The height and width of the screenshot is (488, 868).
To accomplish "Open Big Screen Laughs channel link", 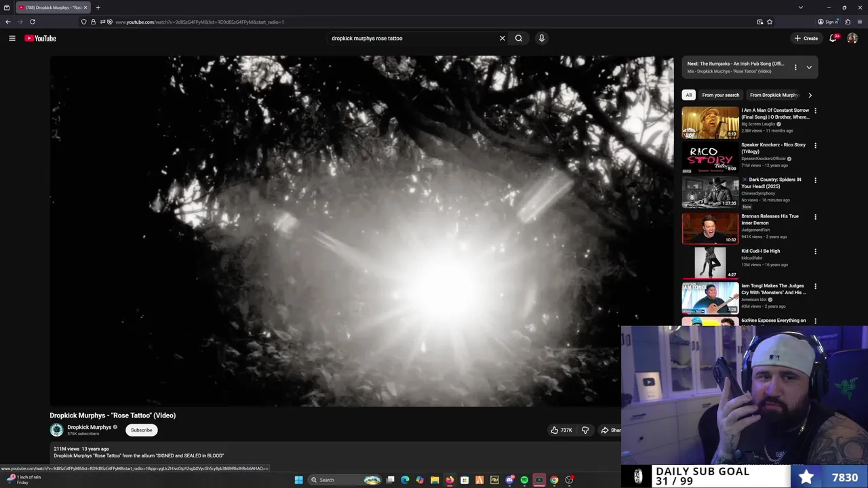I will [x=758, y=124].
